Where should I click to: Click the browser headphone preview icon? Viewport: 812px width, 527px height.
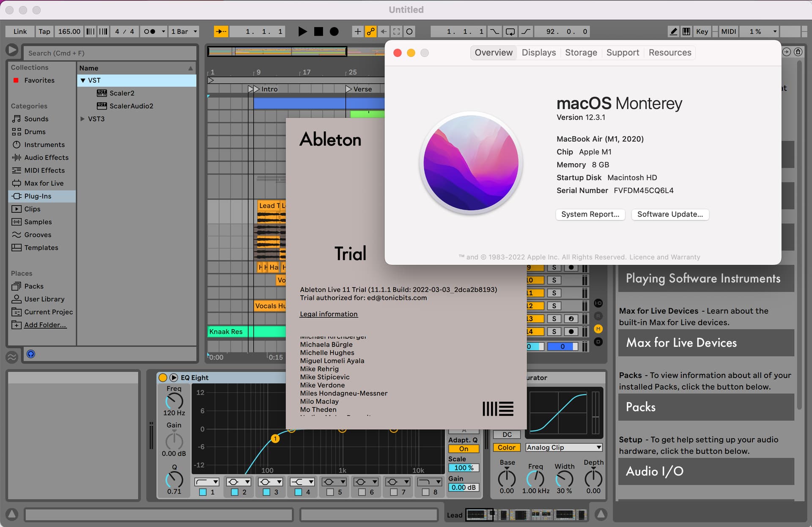(x=31, y=354)
